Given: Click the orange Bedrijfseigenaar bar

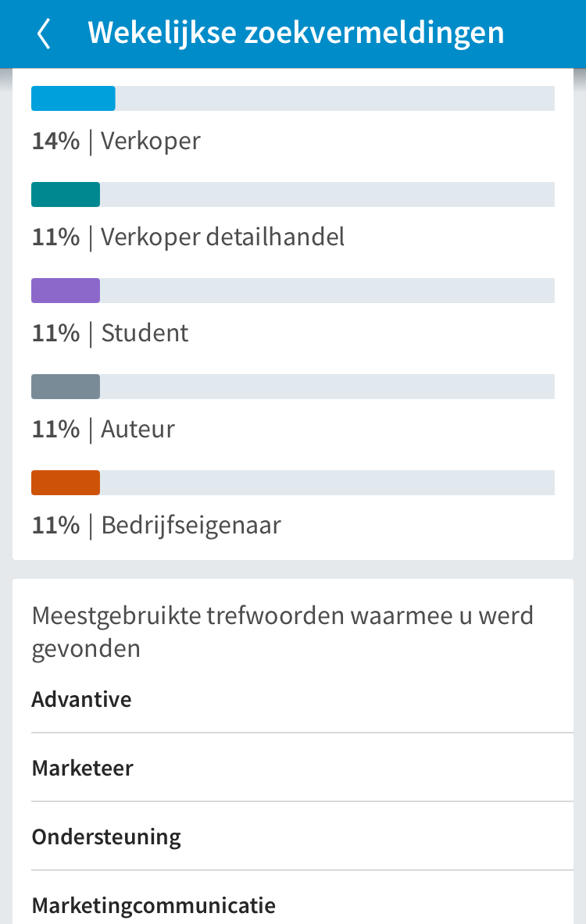Looking at the screenshot, I should coord(66,483).
